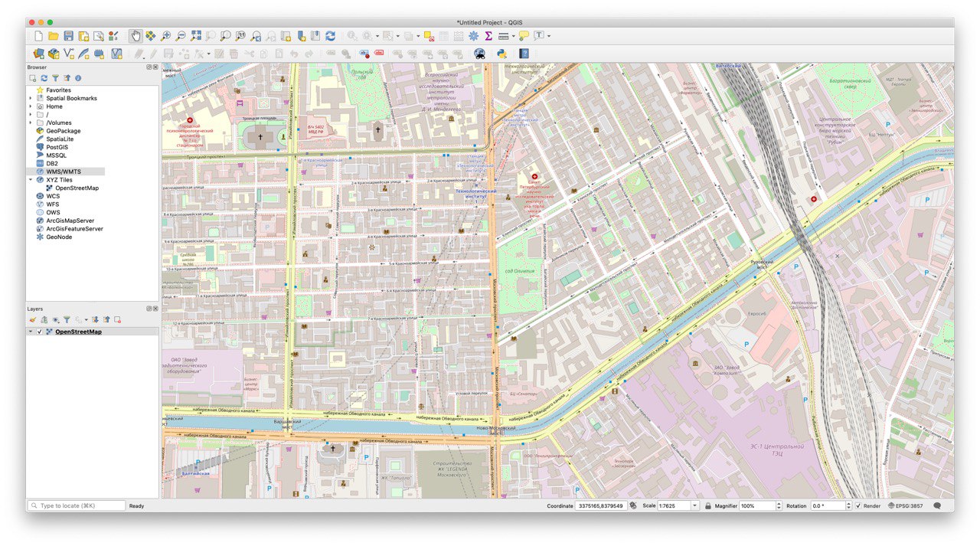Toggle the OpenStreetMap layer visibility checkbox
This screenshot has width=980, height=546.
39,332
